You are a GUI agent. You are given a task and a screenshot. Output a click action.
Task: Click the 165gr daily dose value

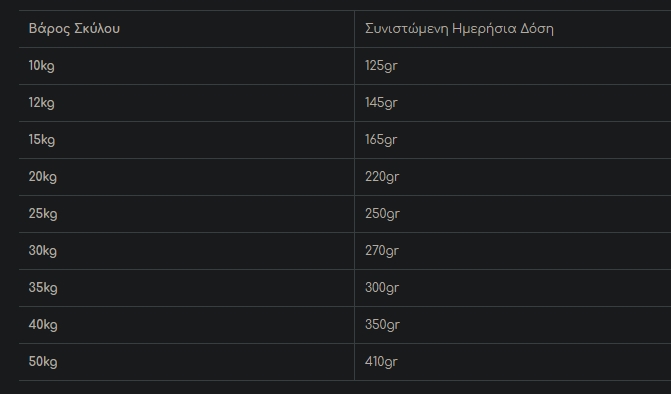(x=381, y=140)
